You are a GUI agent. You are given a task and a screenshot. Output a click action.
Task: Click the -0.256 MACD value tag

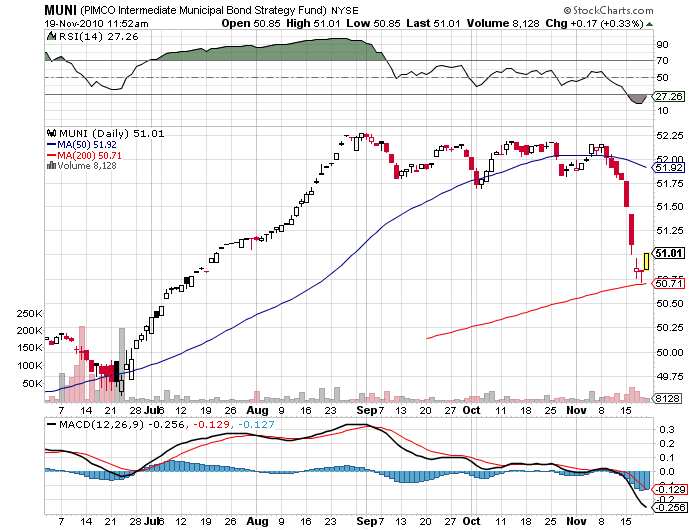pyautogui.click(x=669, y=508)
